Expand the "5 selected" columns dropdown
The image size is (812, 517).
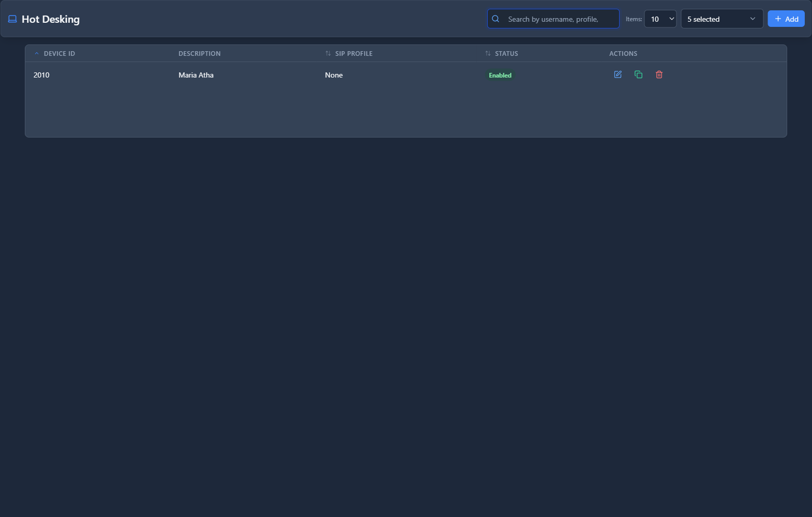coord(721,19)
